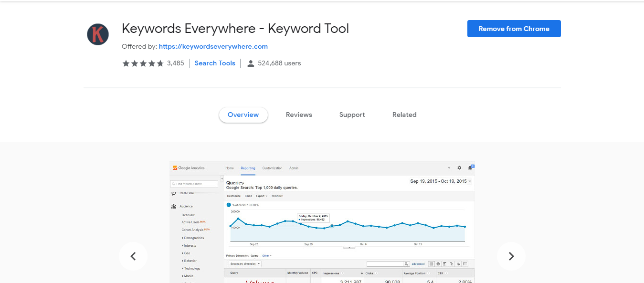Click the extension title Keywords Everywhere - Keyword Tool
This screenshot has height=283, width=644.
coord(235,29)
